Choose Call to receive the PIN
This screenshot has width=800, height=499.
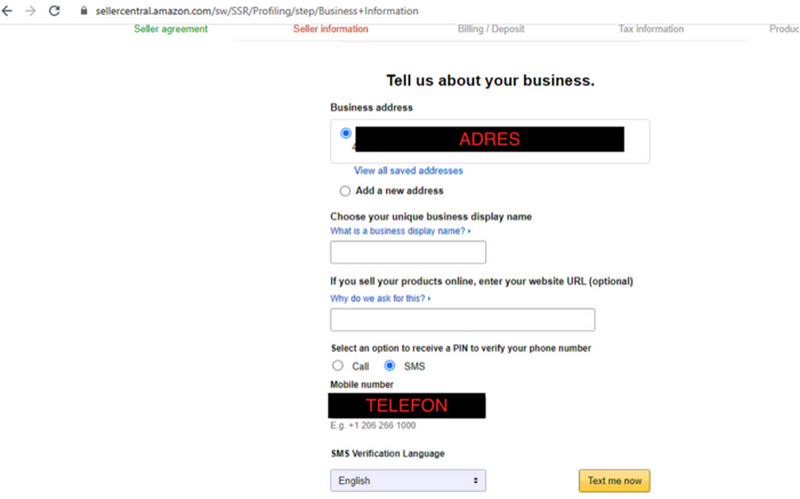(338, 366)
